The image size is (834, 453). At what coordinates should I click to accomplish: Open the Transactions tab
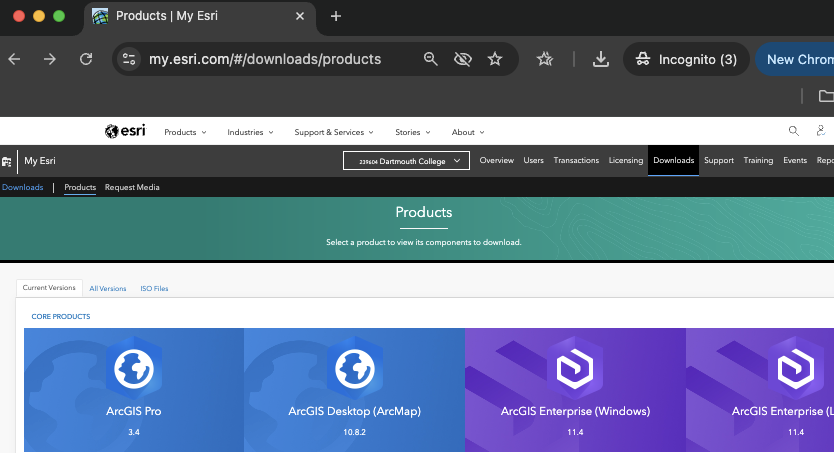(576, 161)
